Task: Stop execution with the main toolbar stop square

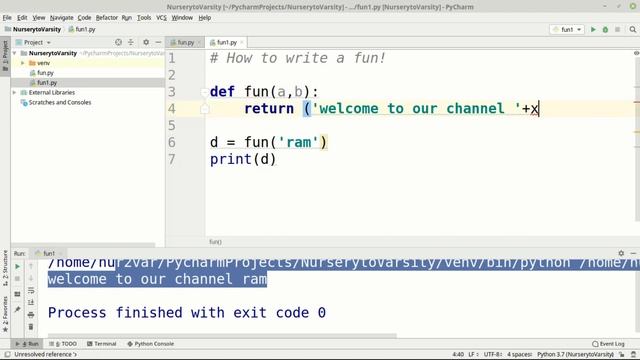Action: pyautogui.click(x=618, y=29)
